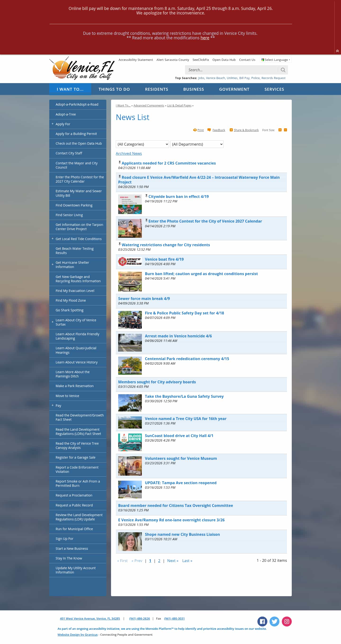Open Photo Contest calendar thumbnail
Screen dimensions: 341x644
(x=130, y=228)
